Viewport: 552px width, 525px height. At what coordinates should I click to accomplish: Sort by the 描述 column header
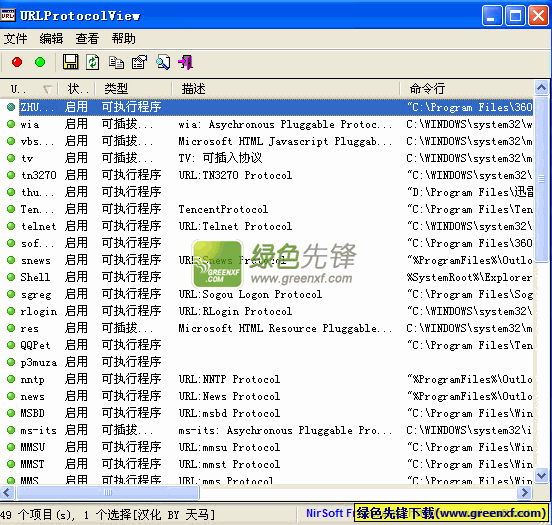[x=286, y=89]
